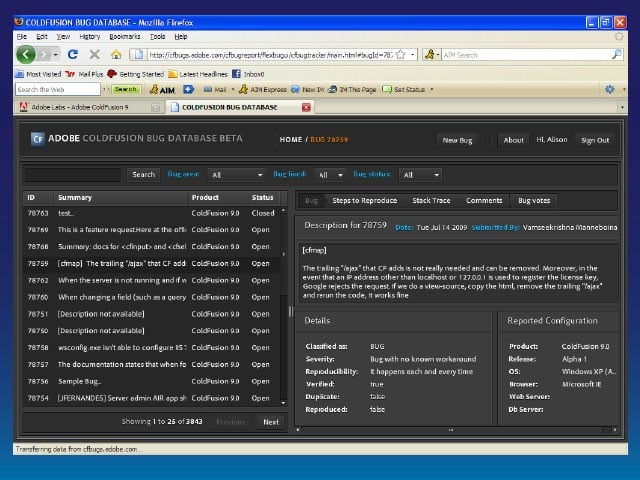
Task: Open the history dropdown beside Forward button
Action: [x=56, y=54]
